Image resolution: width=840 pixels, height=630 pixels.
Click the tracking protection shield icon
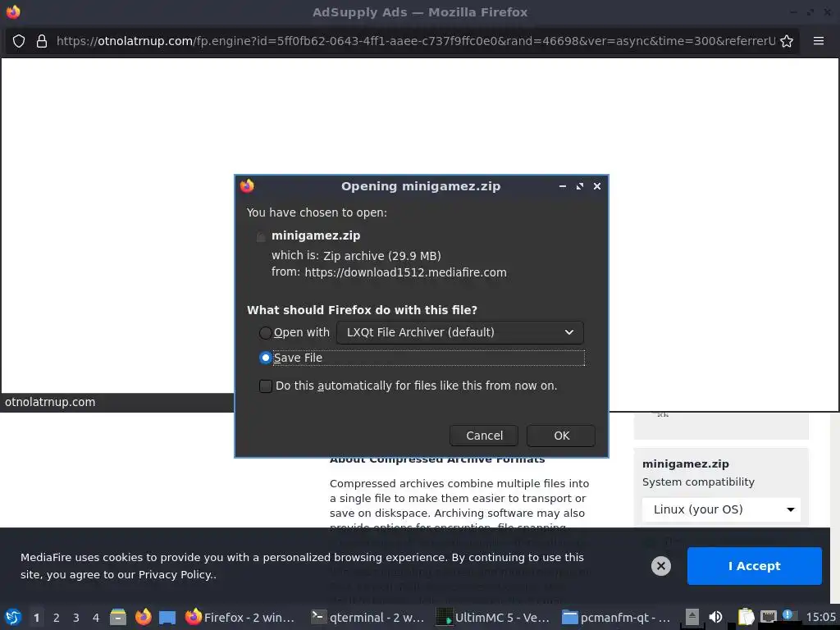coord(19,41)
